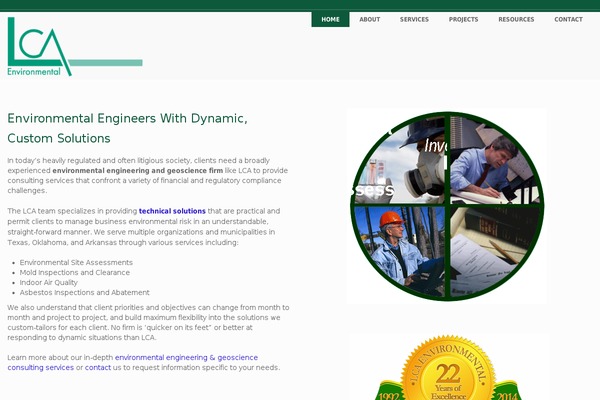Open the RESOURCES menu item

516,20
